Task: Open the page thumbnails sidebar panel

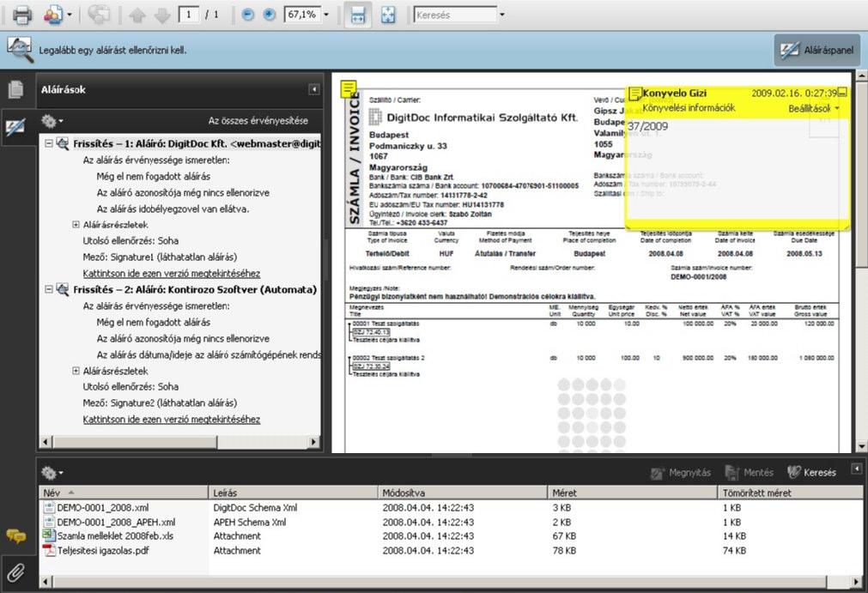Action: 16,89
